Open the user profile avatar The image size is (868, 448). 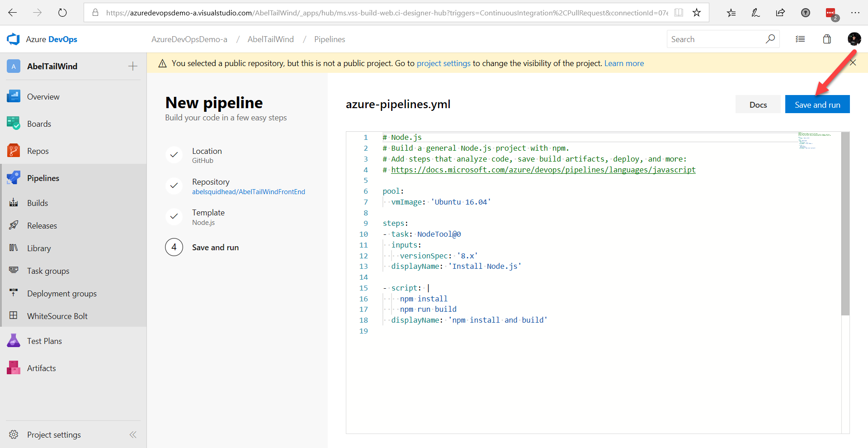[x=854, y=39]
